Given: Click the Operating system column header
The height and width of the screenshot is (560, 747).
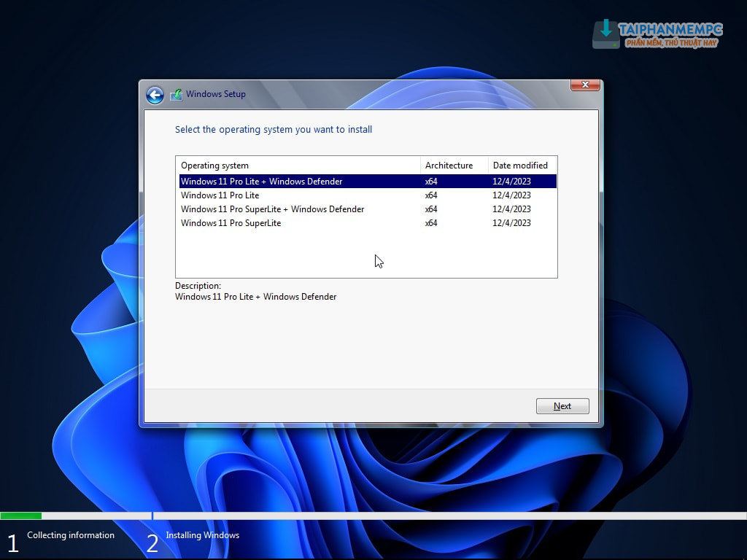Looking at the screenshot, I should 214,166.
